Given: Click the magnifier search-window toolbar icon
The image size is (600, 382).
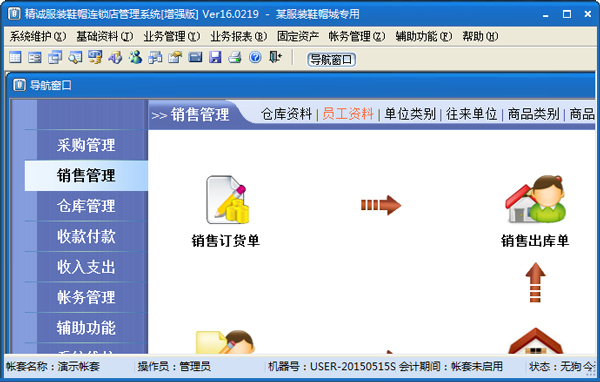Looking at the screenshot, I should pos(75,58).
